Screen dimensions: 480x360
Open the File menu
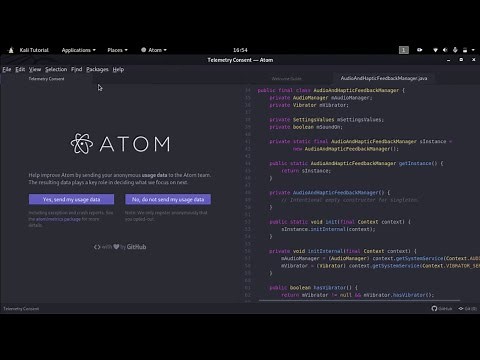click(x=7, y=69)
